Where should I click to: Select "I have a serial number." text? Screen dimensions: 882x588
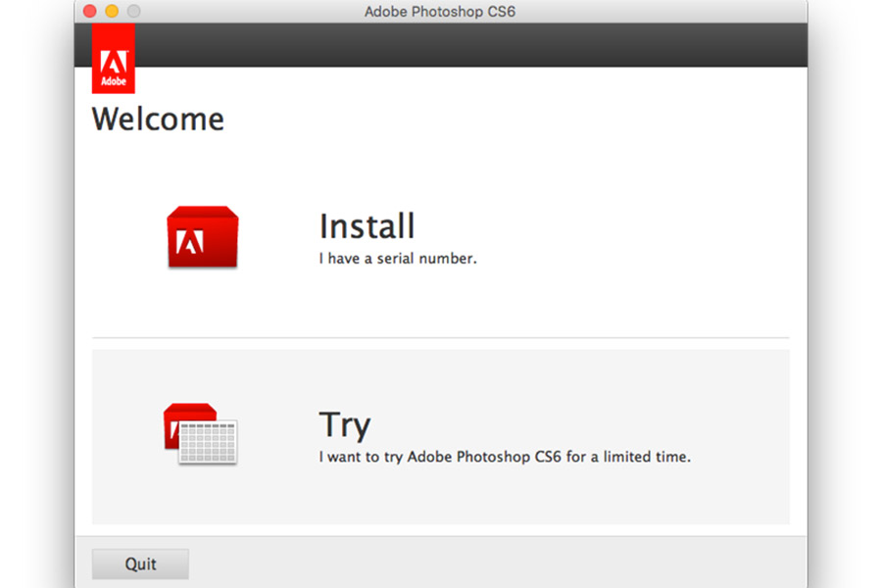[398, 259]
